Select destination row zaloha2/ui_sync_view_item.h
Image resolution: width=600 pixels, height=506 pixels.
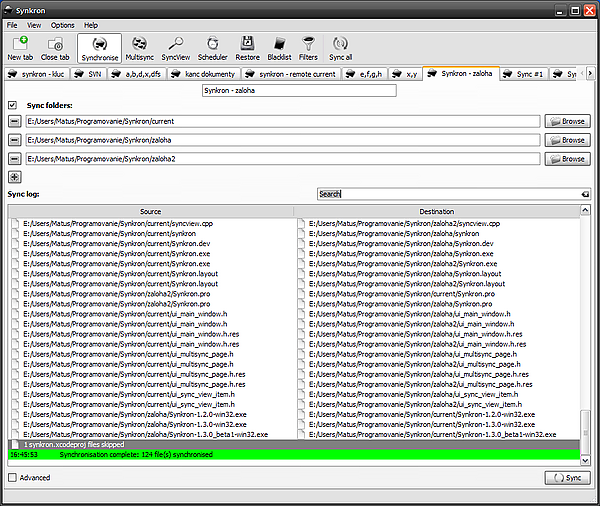pos(415,405)
